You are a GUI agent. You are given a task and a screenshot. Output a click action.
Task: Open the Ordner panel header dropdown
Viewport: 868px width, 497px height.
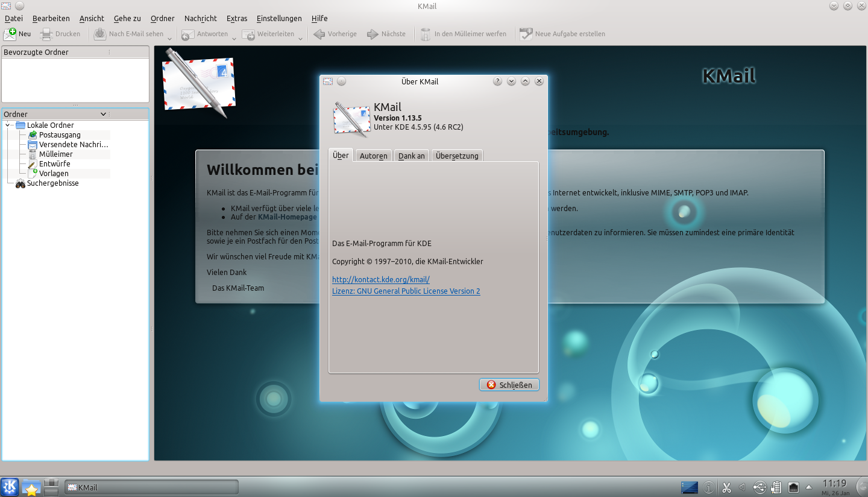102,114
